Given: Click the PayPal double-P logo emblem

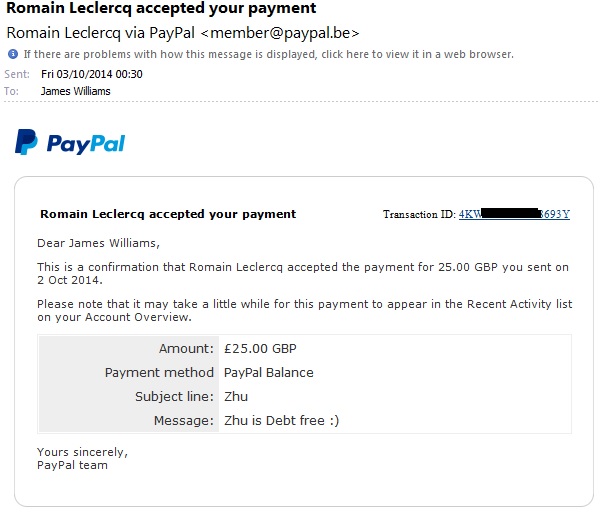Looking at the screenshot, I should click(26, 143).
